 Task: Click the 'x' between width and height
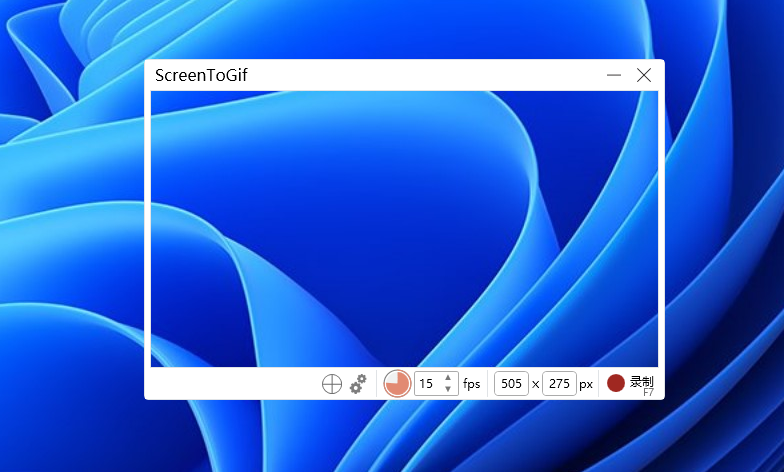pos(535,384)
